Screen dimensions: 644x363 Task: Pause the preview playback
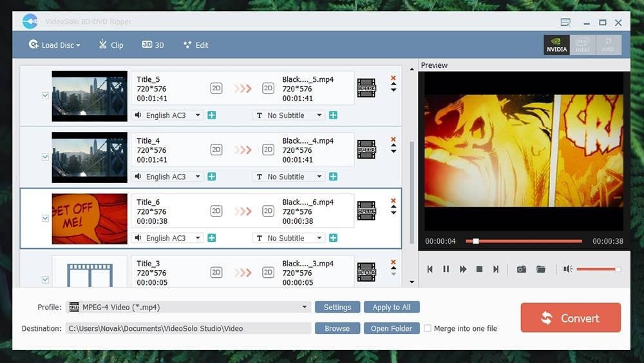click(x=446, y=269)
